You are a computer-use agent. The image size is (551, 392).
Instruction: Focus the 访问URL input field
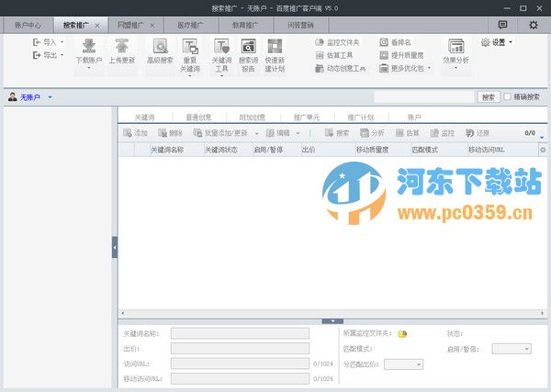tap(240, 364)
